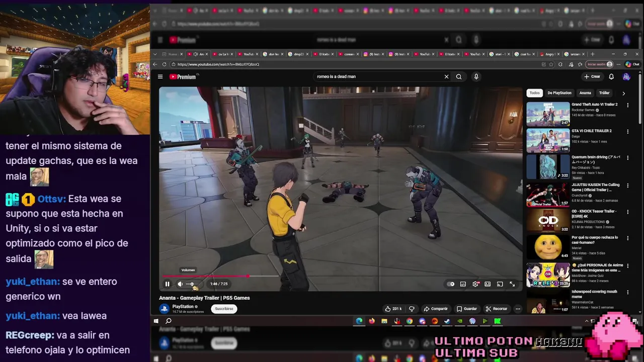
Task: Mute the video with the speaker icon
Action: tap(180, 284)
